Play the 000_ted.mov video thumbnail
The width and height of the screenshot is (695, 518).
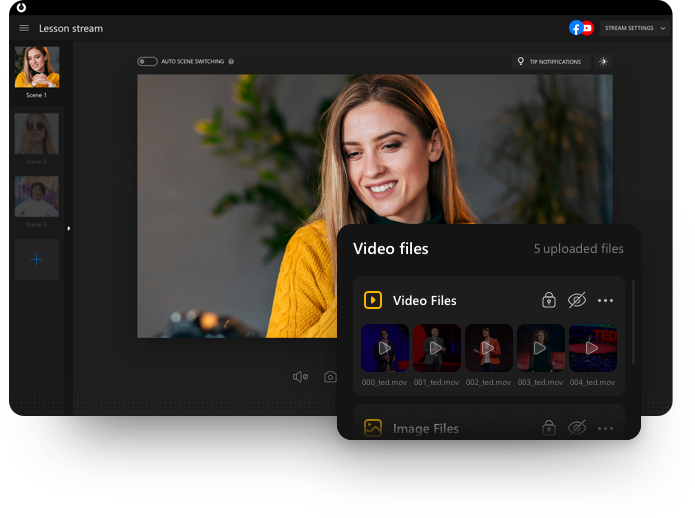tap(384, 348)
